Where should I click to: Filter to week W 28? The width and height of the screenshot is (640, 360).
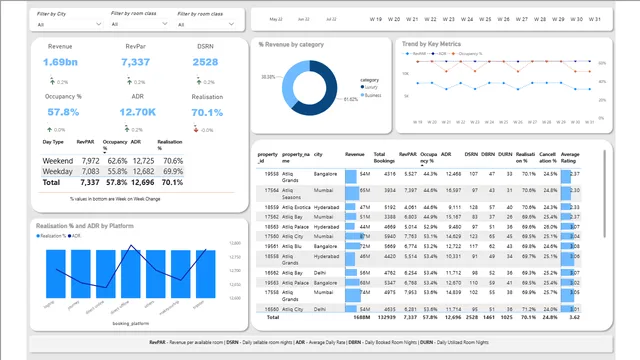(540, 19)
